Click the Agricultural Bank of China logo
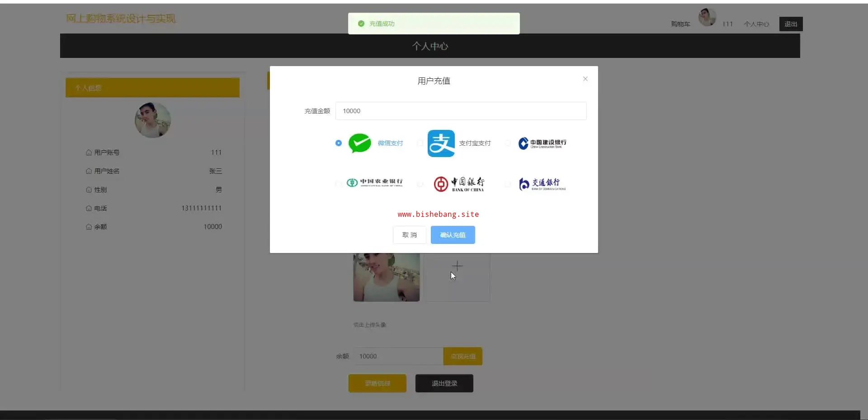868x420 pixels. (x=374, y=182)
